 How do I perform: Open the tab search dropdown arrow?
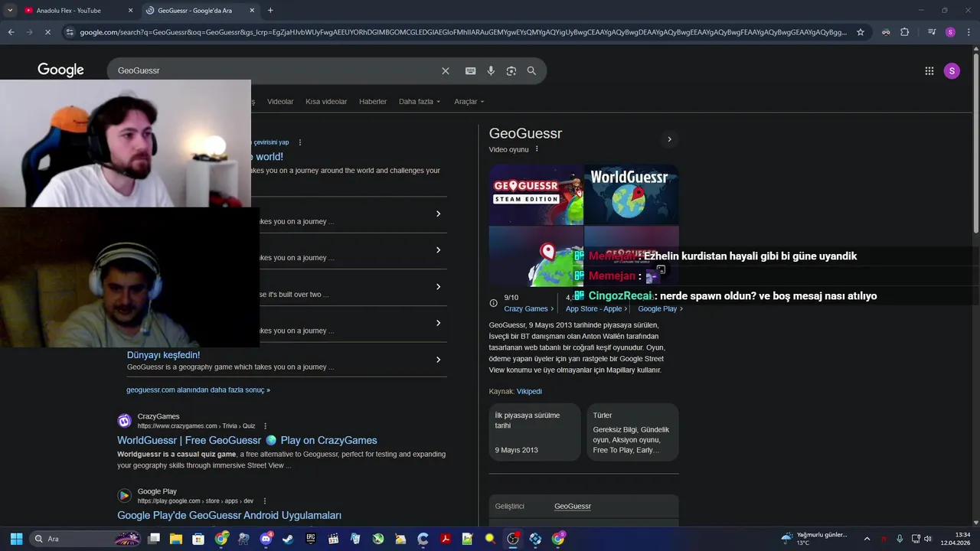click(10, 10)
